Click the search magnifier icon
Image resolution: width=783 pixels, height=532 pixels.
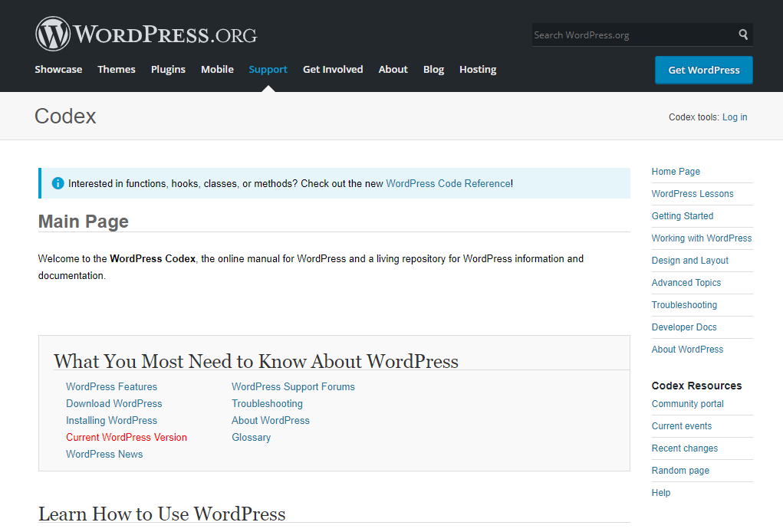pos(743,34)
